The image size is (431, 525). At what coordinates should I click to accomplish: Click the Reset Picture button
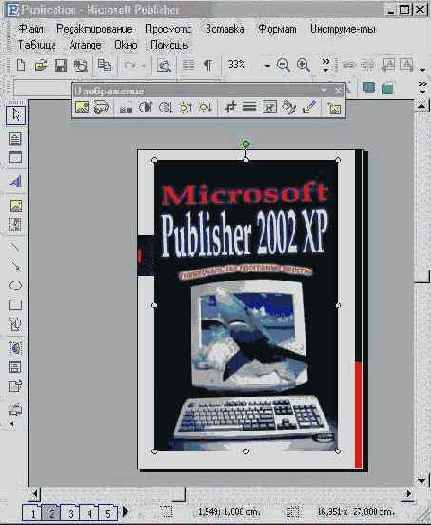point(335,108)
